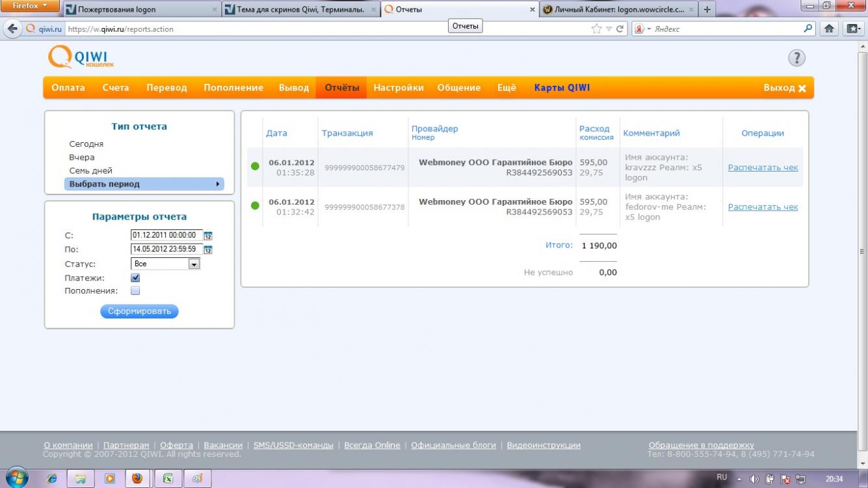Switch to the Пожертвования logon tab
The height and width of the screenshot is (488, 868).
[x=140, y=10]
